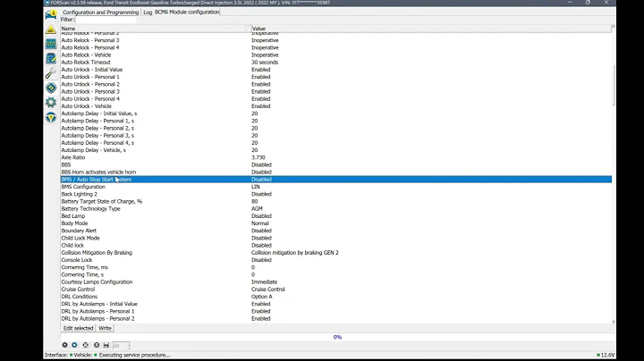
Task: Sort by the Value column header
Action: click(431, 29)
